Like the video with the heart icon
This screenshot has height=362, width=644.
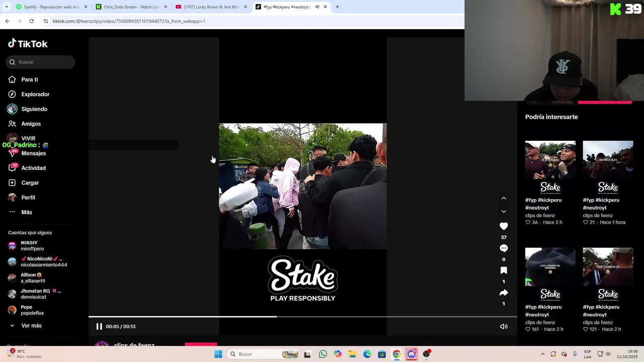coord(504,226)
